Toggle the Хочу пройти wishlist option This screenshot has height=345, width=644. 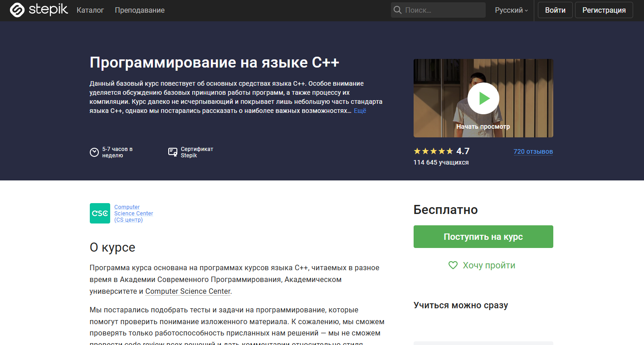(x=482, y=265)
